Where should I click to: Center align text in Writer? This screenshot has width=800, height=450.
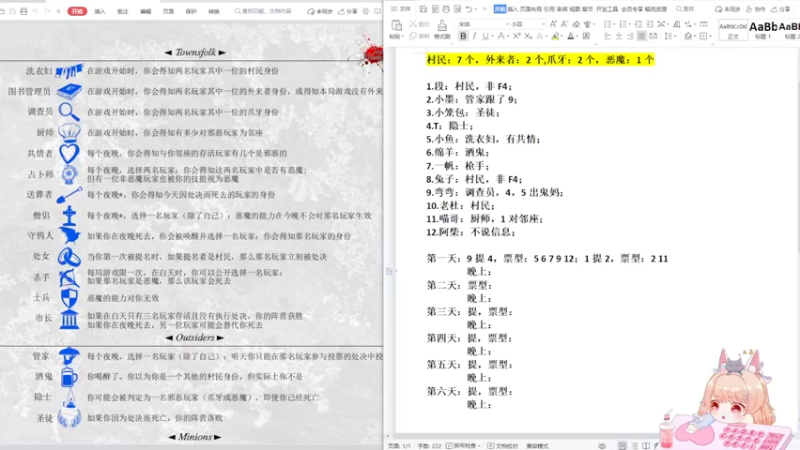pyautogui.click(x=619, y=36)
